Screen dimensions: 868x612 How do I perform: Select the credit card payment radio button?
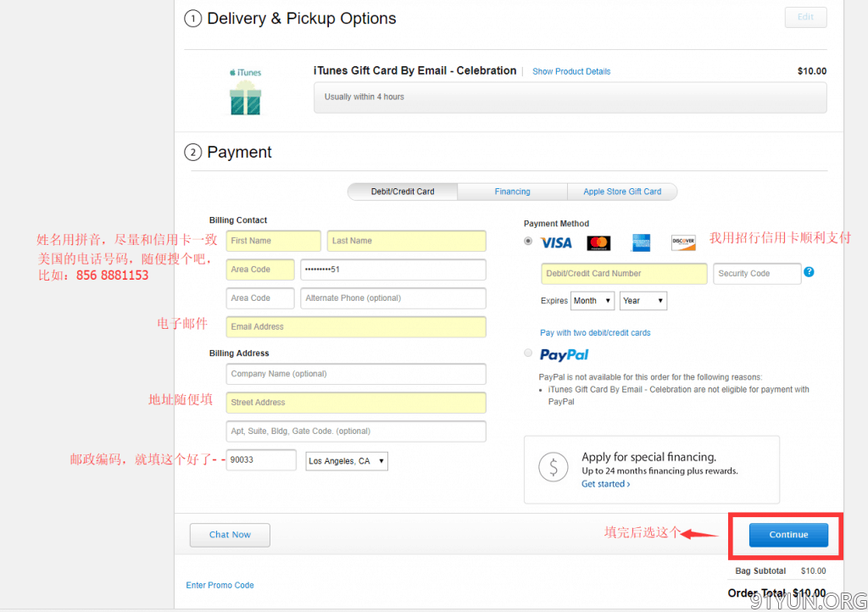[x=528, y=242]
